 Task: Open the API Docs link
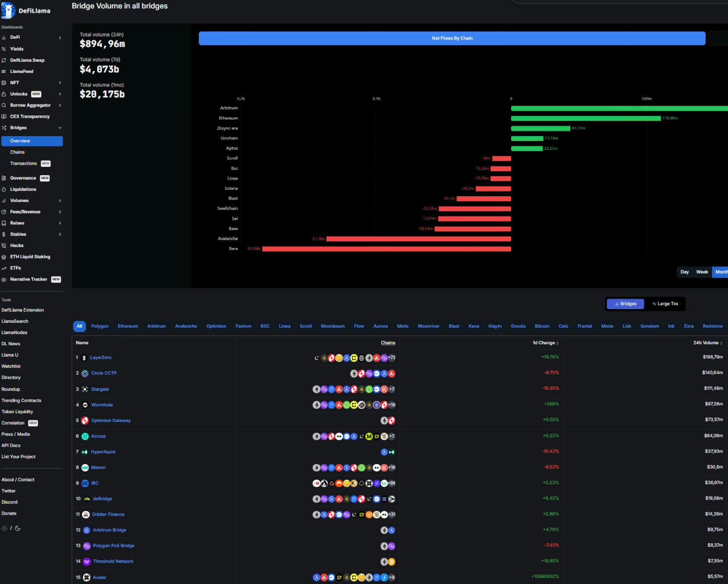click(x=11, y=446)
